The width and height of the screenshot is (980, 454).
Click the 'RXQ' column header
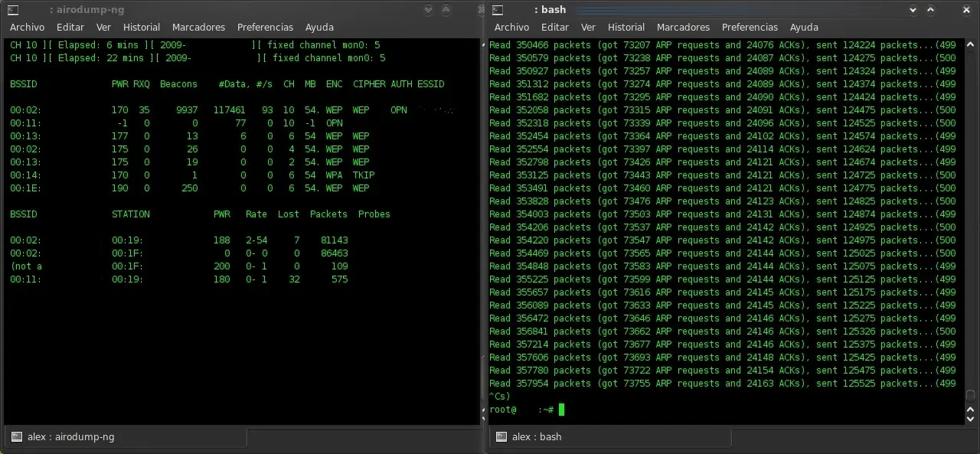(x=142, y=84)
